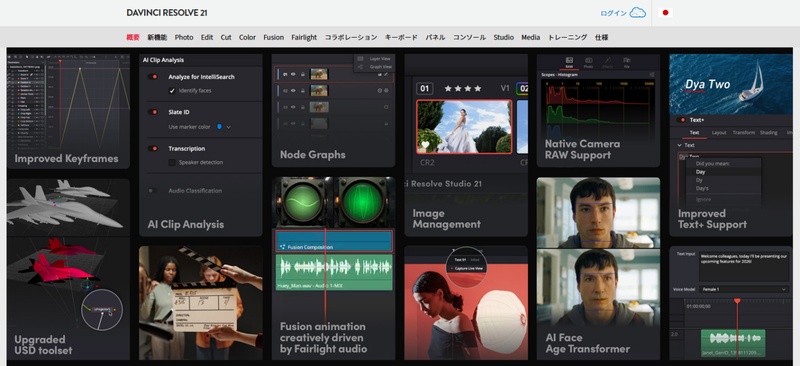This screenshot has height=366, width=800.
Task: Open the Media nav item
Action: click(531, 37)
